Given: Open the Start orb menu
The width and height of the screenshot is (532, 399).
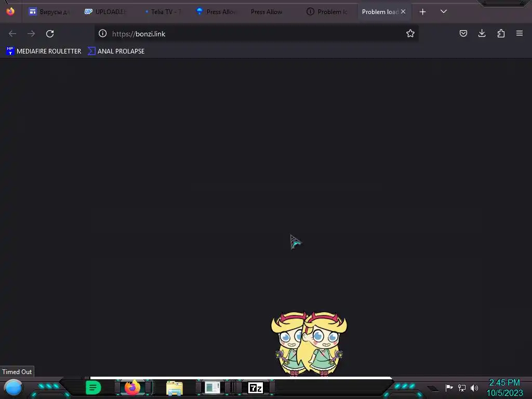Looking at the screenshot, I should tap(13, 388).
